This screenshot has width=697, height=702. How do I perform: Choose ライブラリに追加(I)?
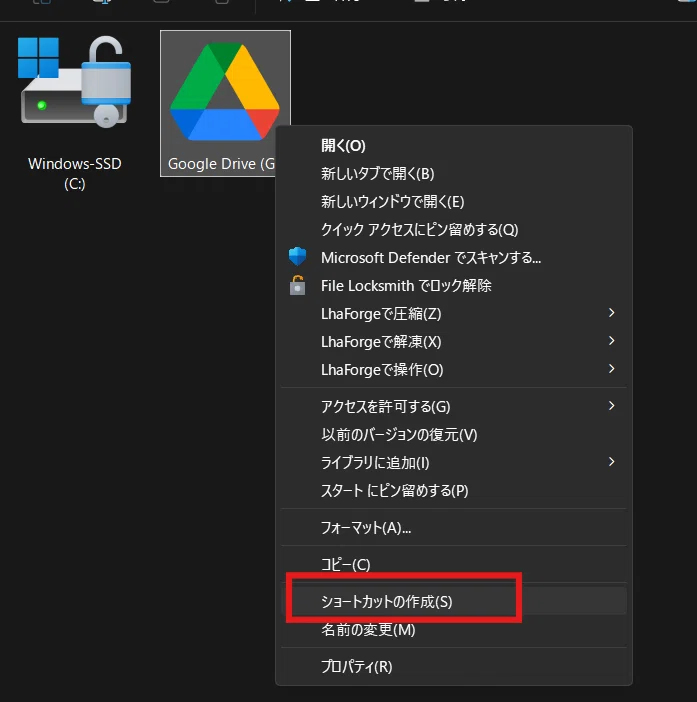coord(453,462)
